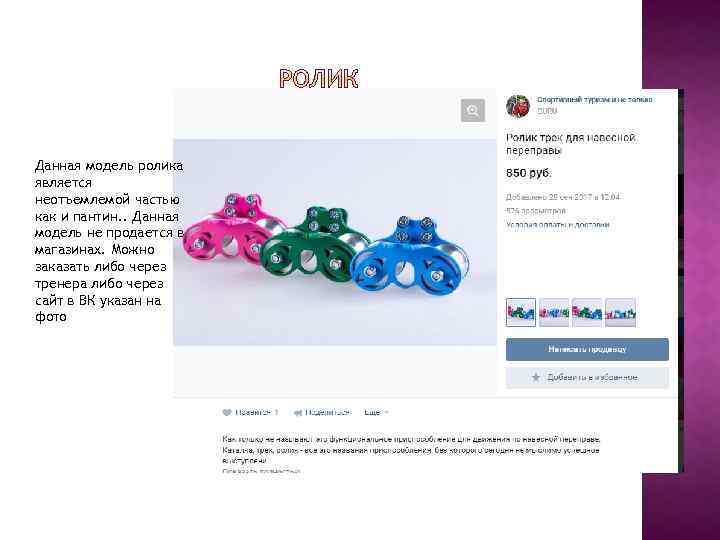Click the Написать продавцу button
Screen dimensions: 720x540
587,349
